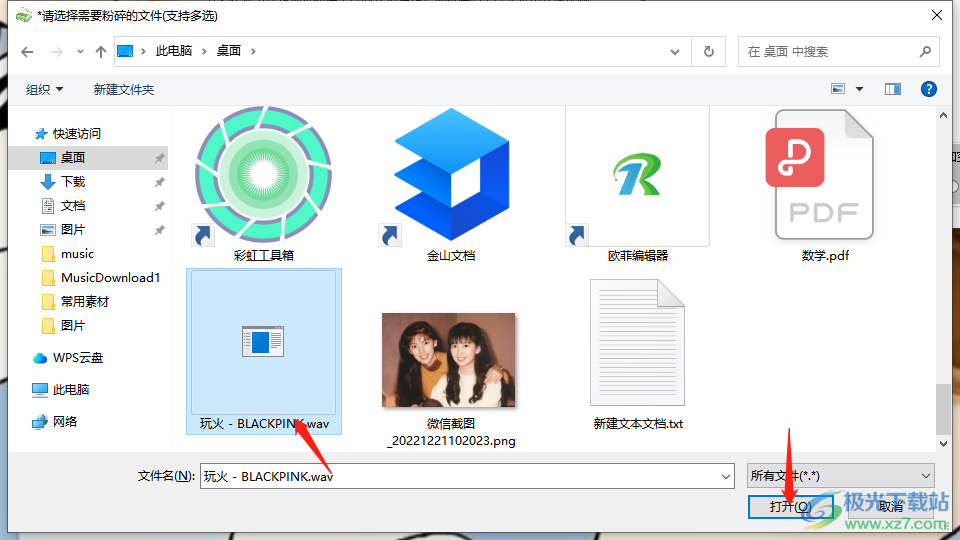Open the 组织 menu
Viewport: 960px width, 540px height.
coord(44,89)
